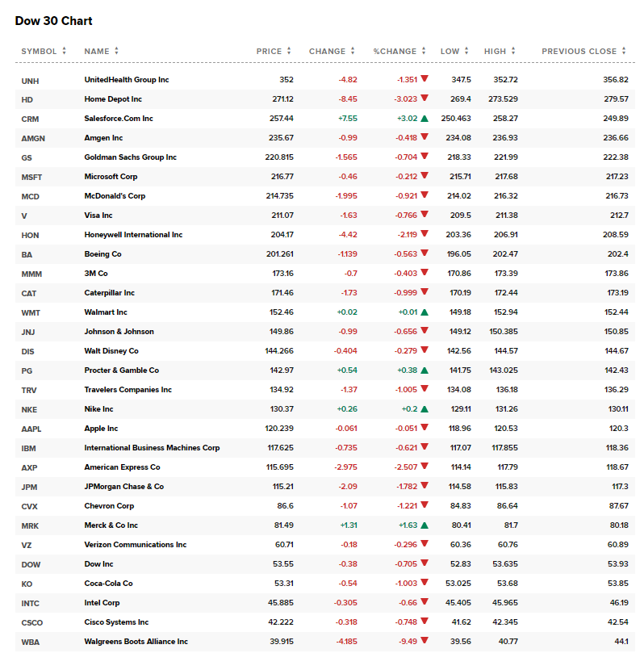Open International Business Machines Corp name

pyautogui.click(x=152, y=448)
